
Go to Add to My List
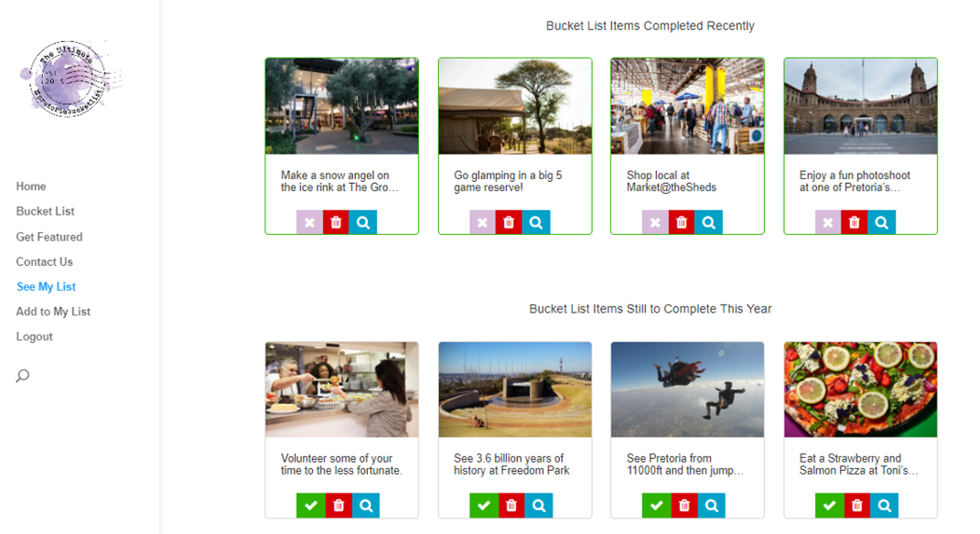(x=53, y=311)
